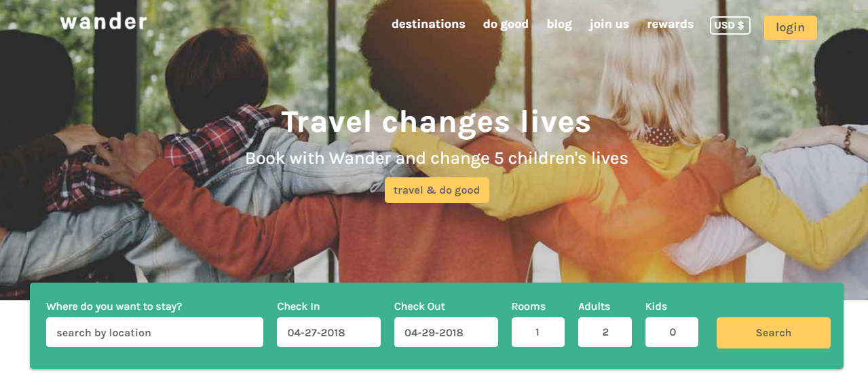Open the join us page
The image size is (868, 392).
coord(609,24)
